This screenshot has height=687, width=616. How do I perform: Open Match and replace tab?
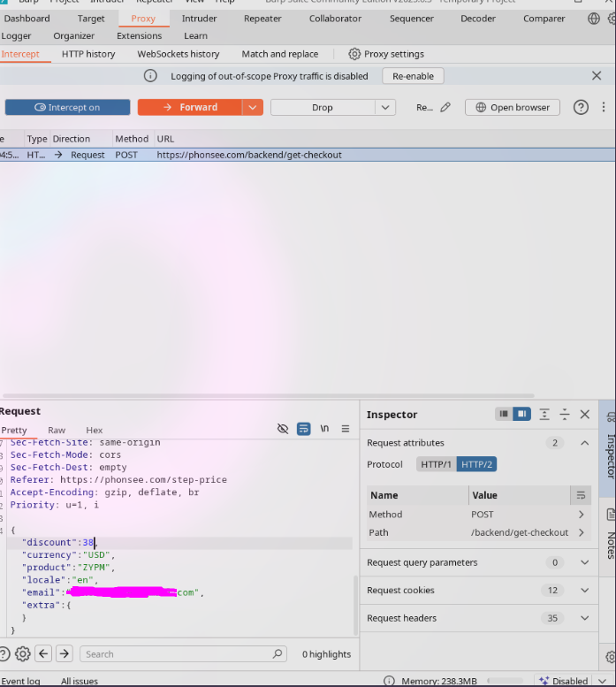pyautogui.click(x=280, y=54)
